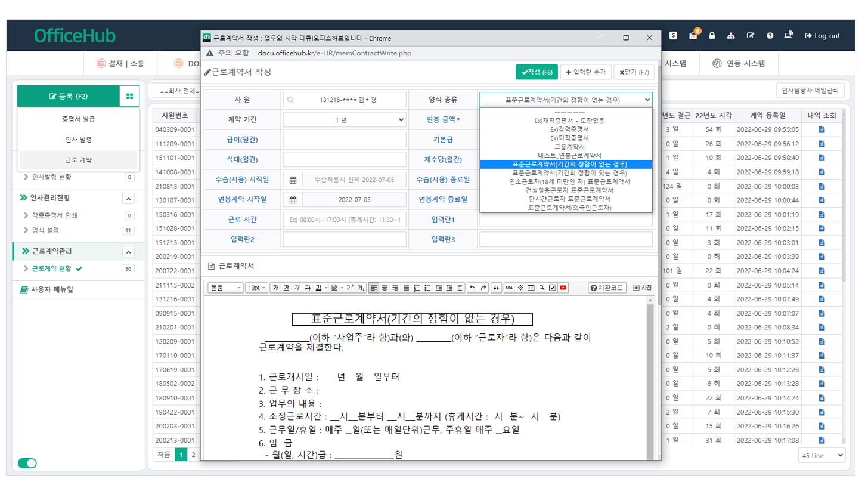The width and height of the screenshot is (868, 491).
Task: Open the highlight color dropdown arrow in editor
Action: pos(342,288)
